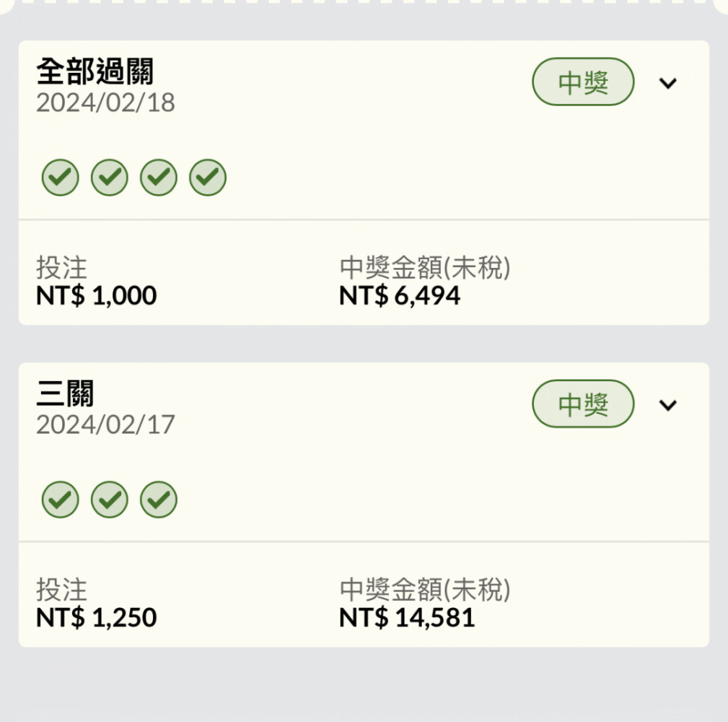Expand the 全部過關 bet details chevron
Image resolution: width=728 pixels, height=722 pixels.
point(668,83)
